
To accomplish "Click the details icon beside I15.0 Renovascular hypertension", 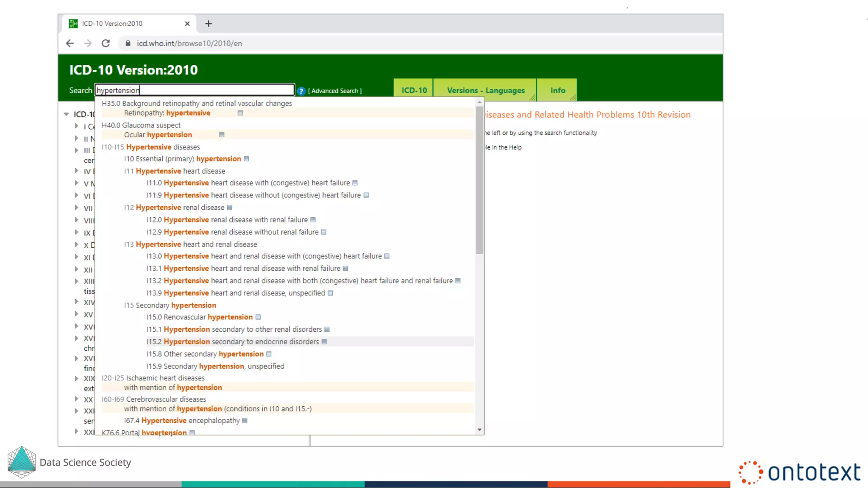I will pyautogui.click(x=258, y=317).
